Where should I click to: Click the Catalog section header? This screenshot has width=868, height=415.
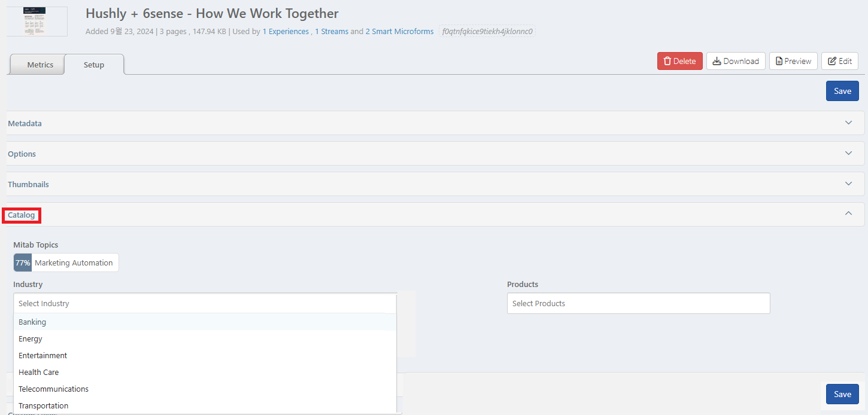click(435, 215)
